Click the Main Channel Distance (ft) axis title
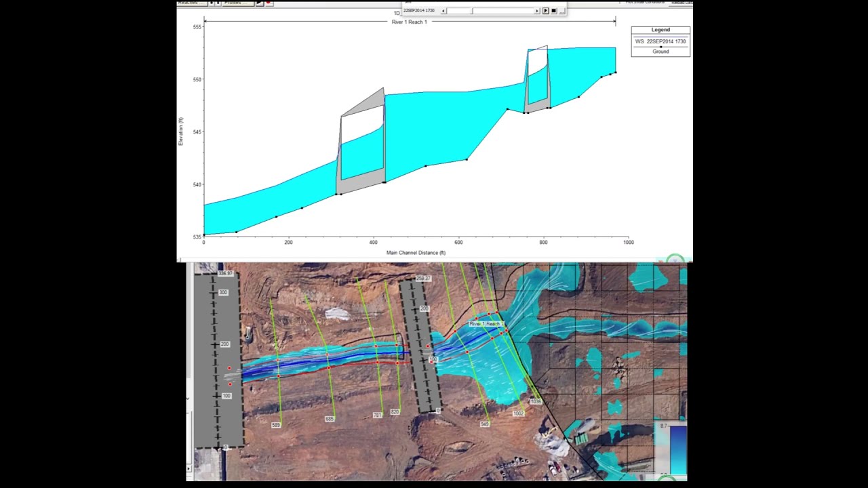Image resolution: width=868 pixels, height=488 pixels. [416, 253]
